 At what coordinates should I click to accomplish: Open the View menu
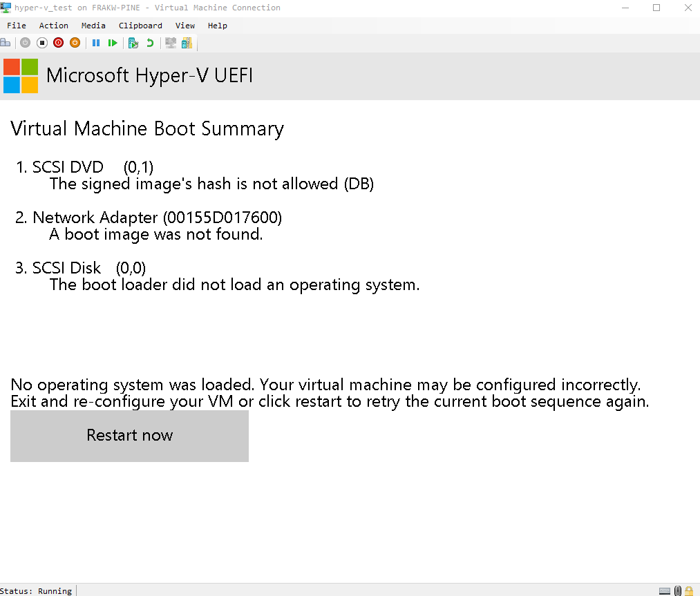click(185, 26)
